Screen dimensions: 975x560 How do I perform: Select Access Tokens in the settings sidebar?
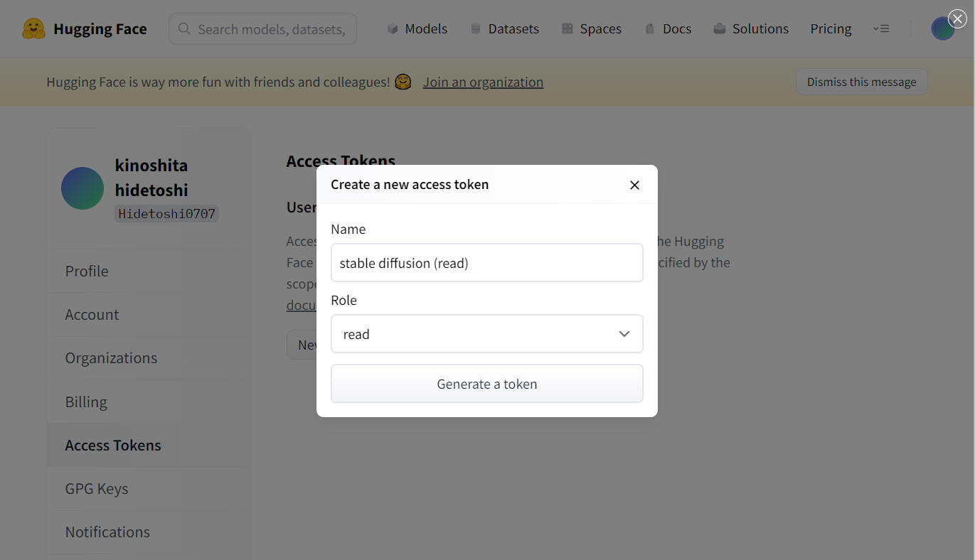pos(149,445)
